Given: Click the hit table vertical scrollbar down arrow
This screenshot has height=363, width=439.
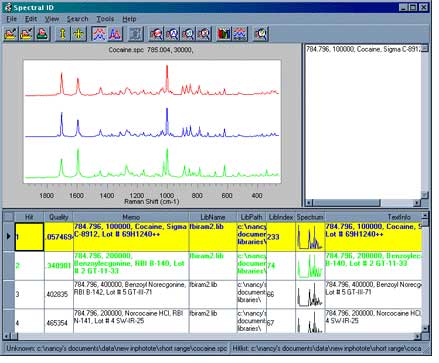Looking at the screenshot, I should [x=425, y=328].
